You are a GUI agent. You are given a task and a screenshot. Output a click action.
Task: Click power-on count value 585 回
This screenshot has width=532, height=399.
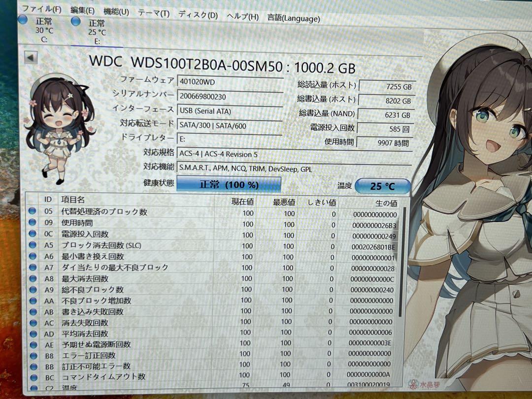tap(384, 129)
